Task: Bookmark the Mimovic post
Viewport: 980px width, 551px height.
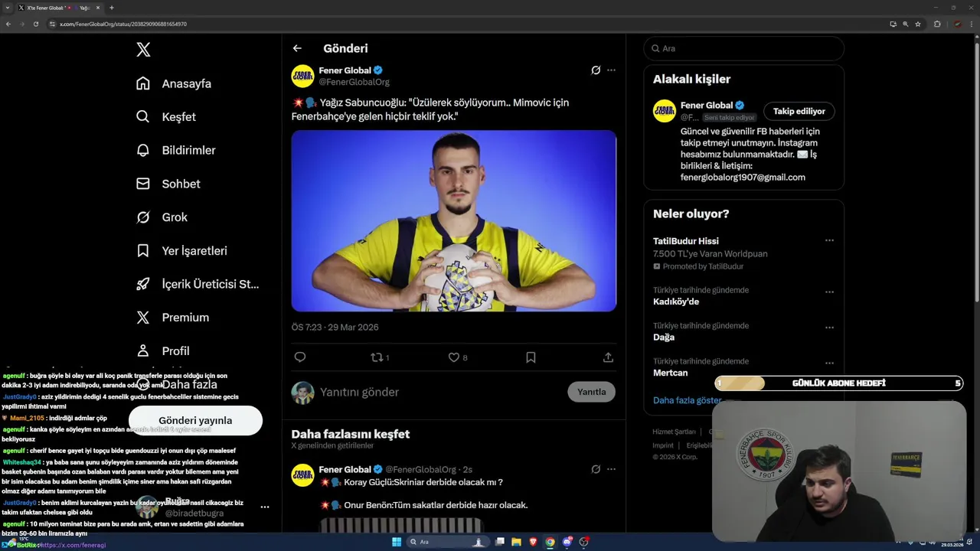Action: tap(531, 357)
